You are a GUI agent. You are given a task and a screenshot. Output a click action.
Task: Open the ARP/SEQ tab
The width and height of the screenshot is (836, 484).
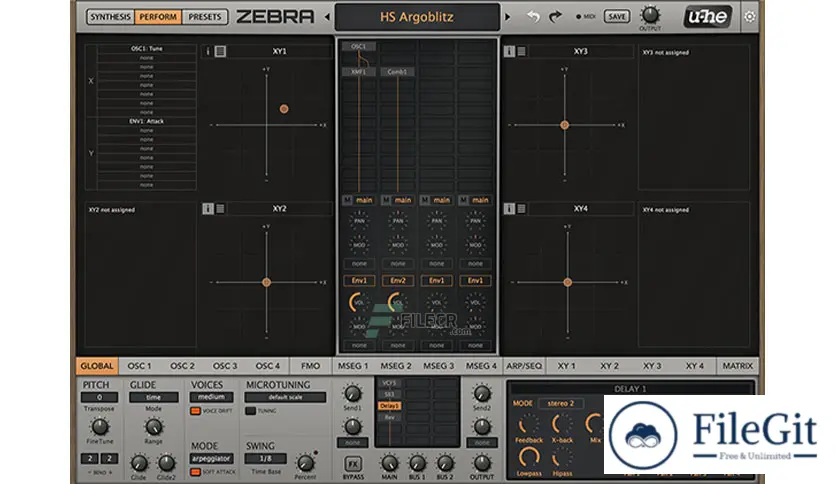pyautogui.click(x=524, y=366)
